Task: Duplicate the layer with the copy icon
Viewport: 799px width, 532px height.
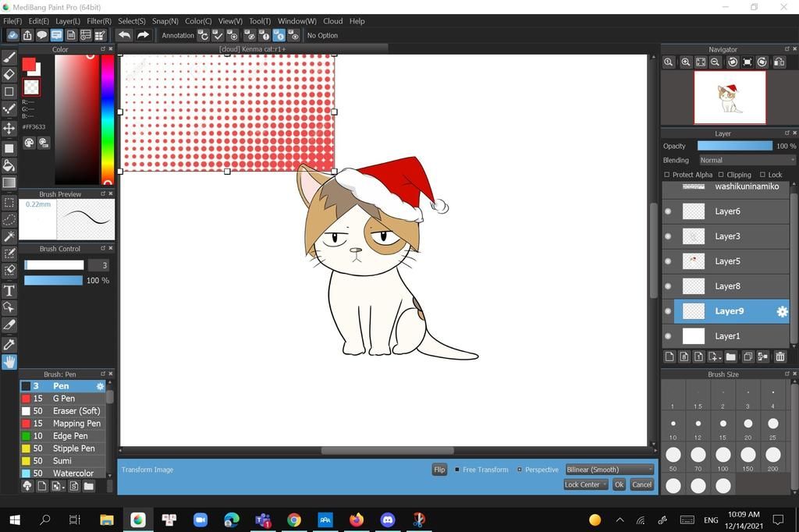Action: [748, 356]
